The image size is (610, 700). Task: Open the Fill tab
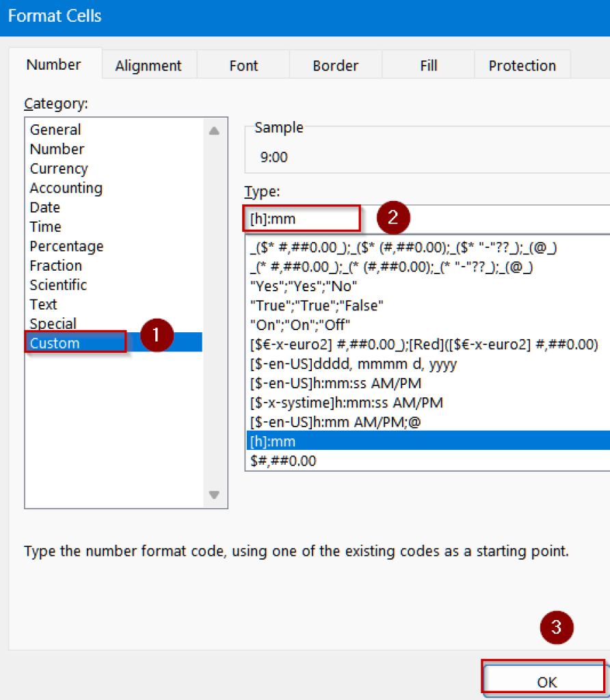pyautogui.click(x=428, y=65)
